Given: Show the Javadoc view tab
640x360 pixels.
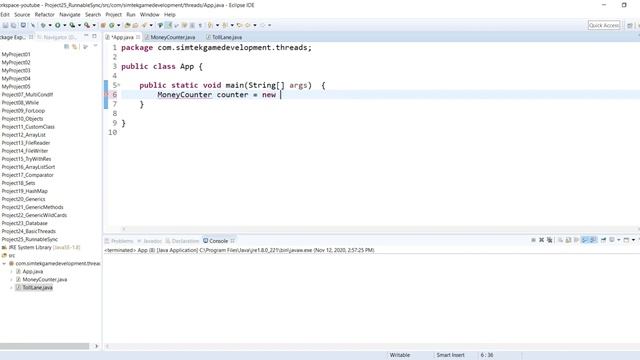Looking at the screenshot, I should (x=149, y=241).
